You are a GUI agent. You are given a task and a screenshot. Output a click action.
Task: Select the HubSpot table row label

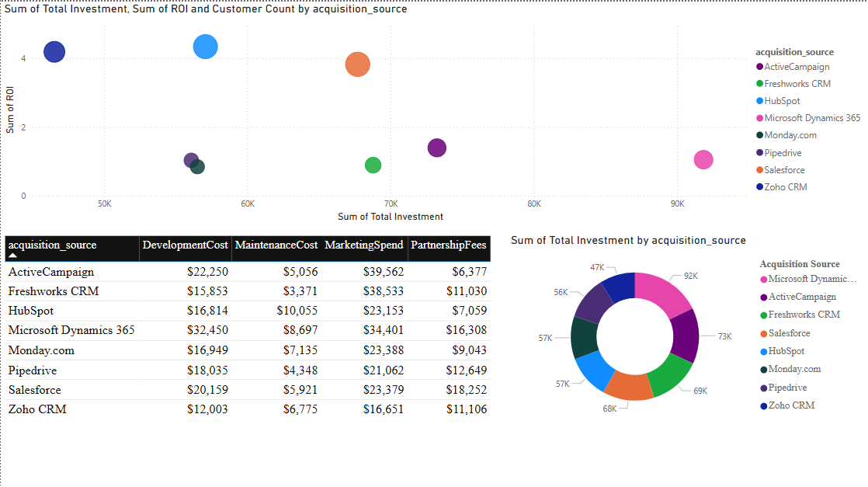[x=30, y=311]
